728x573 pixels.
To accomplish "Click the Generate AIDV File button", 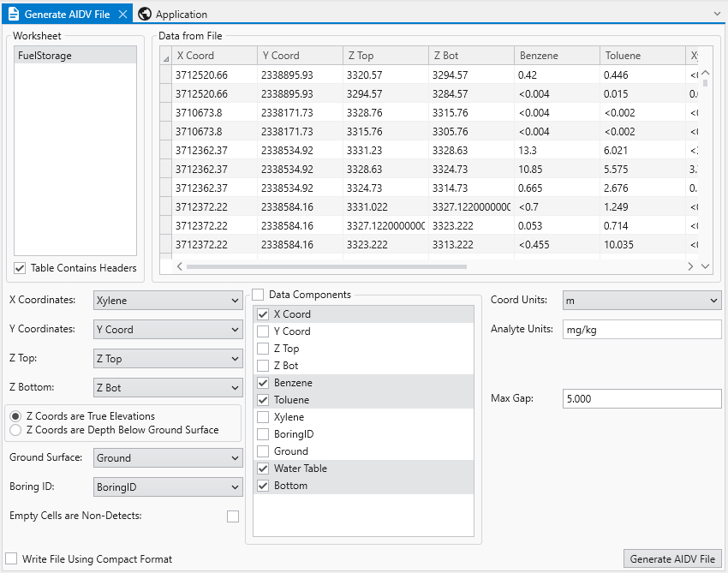I will coord(671,559).
